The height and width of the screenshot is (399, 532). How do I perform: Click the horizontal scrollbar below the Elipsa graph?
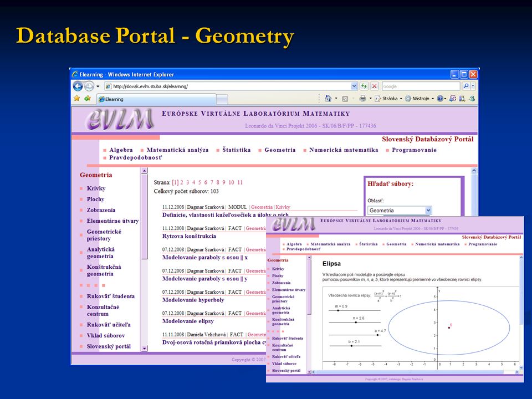click(x=415, y=372)
